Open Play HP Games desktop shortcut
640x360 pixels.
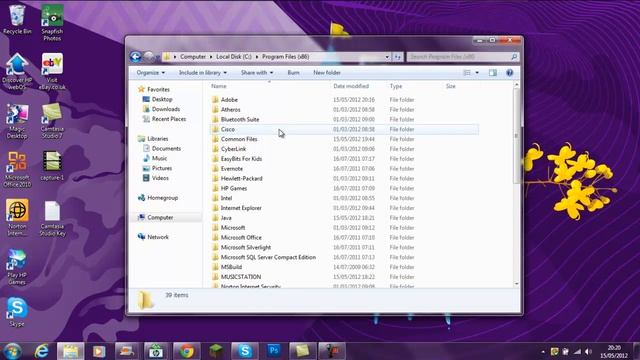click(17, 267)
